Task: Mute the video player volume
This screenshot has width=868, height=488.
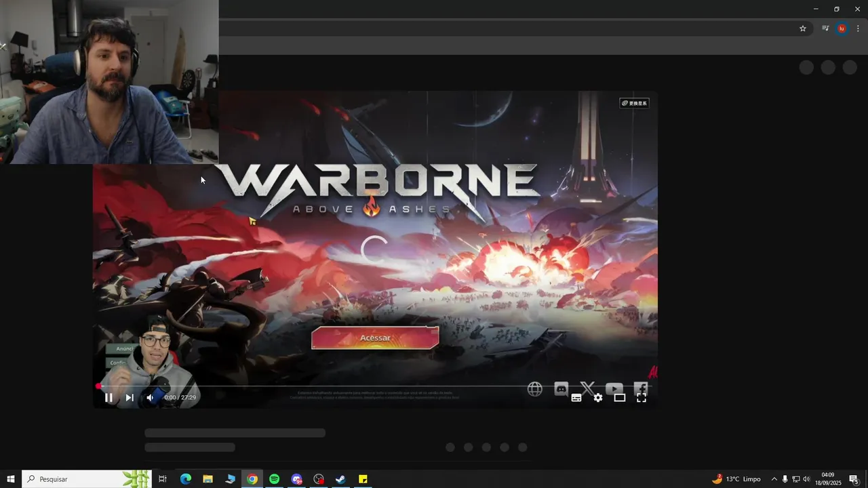Action: click(x=150, y=398)
